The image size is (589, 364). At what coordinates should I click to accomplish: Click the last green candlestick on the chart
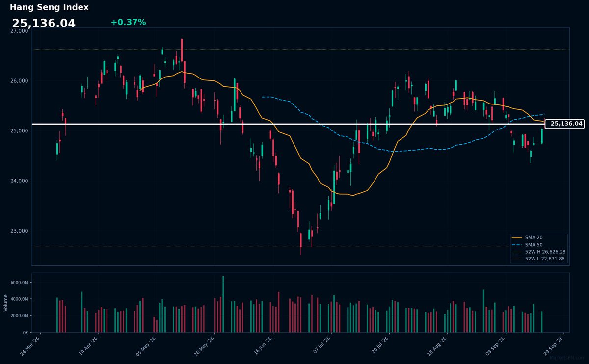tap(542, 136)
